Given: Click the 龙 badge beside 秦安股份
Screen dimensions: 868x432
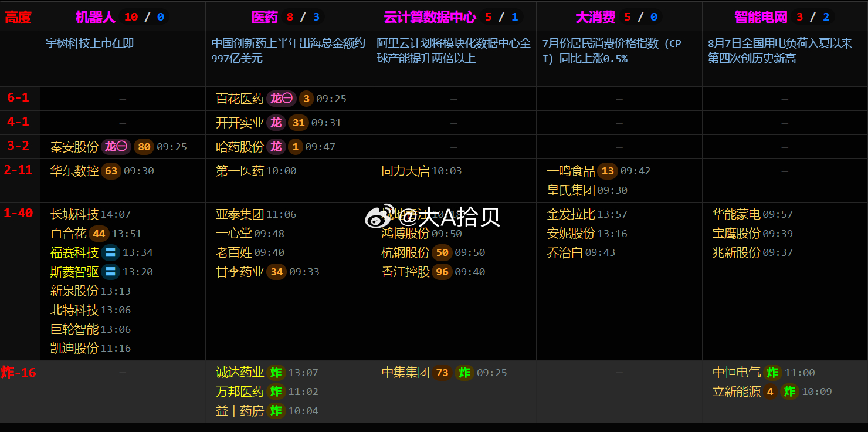Looking at the screenshot, I should (x=116, y=147).
